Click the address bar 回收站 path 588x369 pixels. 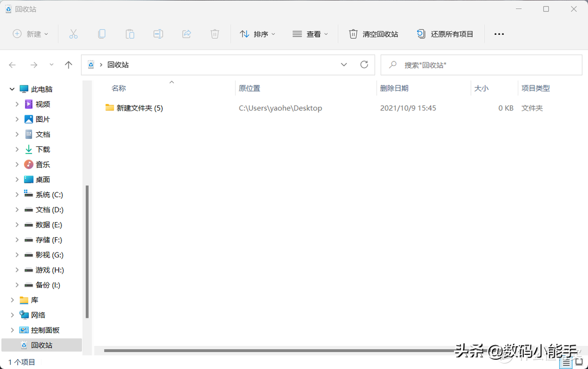pyautogui.click(x=118, y=65)
